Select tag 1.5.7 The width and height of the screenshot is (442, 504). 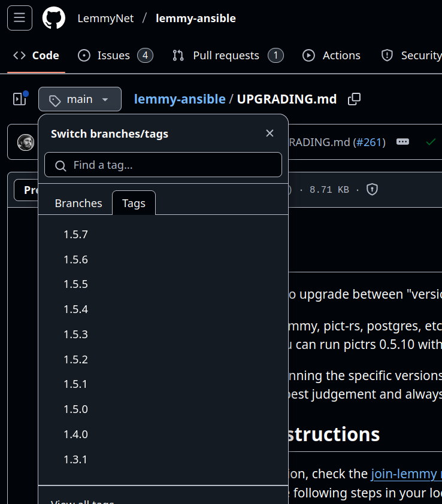tap(163, 234)
